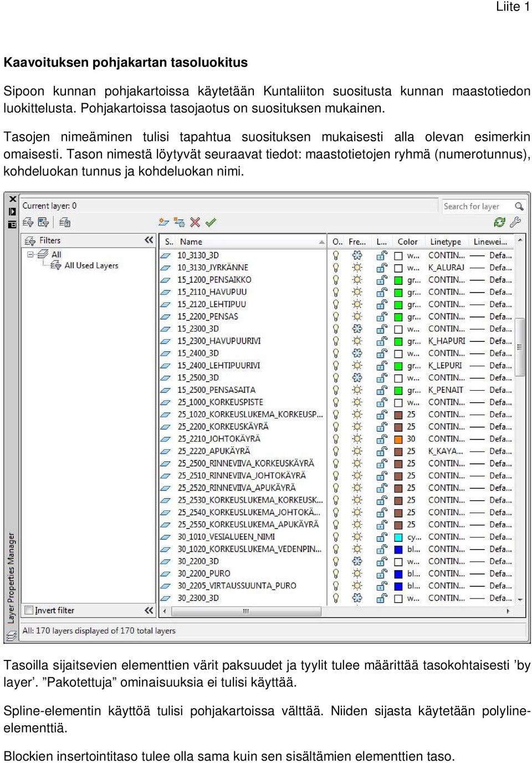Click status icon of 25_1000_KORKEUSPISTE layer

point(166,402)
